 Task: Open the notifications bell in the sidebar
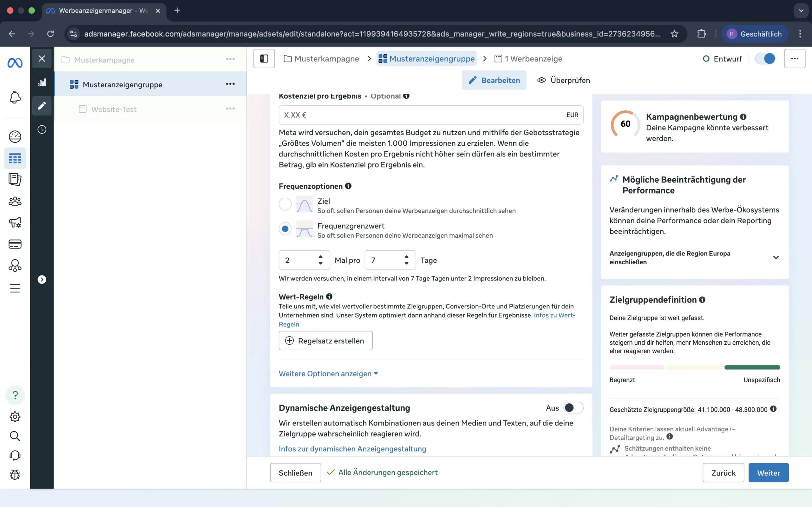coord(15,97)
